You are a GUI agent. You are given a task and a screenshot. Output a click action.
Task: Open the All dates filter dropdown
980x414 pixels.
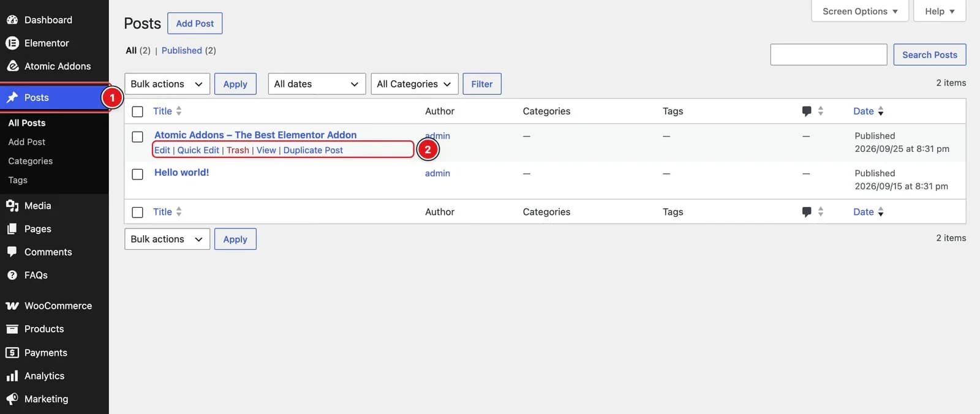(x=317, y=84)
